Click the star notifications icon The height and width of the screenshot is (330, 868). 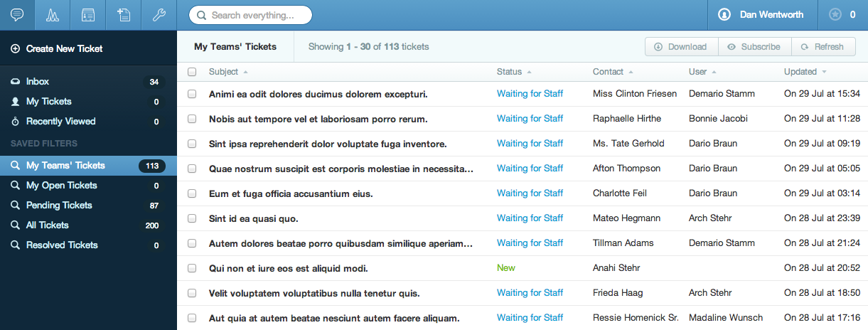[x=835, y=14]
